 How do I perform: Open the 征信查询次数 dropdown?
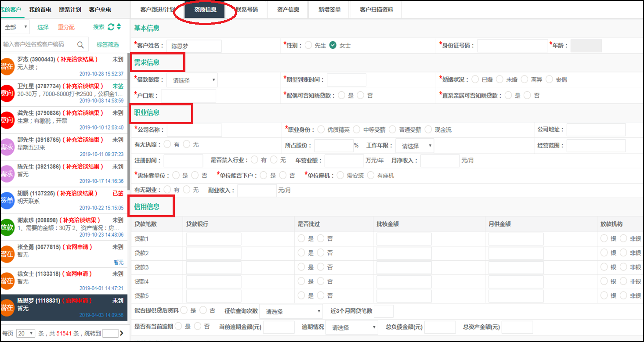(291, 311)
